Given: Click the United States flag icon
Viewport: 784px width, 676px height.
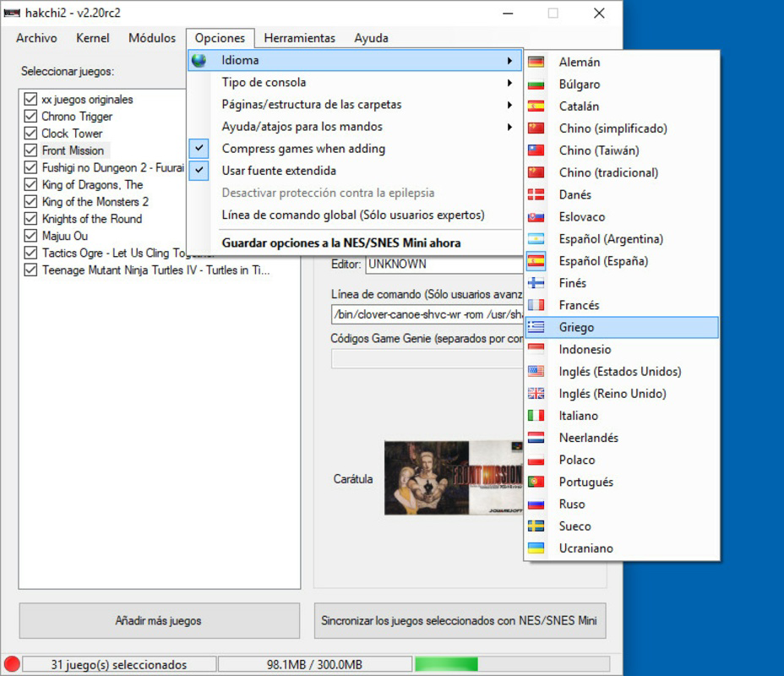Looking at the screenshot, I should point(536,371).
